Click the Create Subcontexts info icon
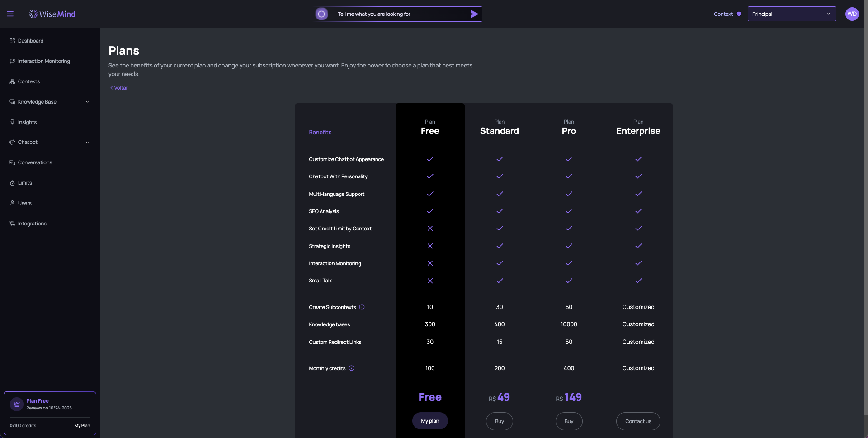The width and height of the screenshot is (868, 438). point(362,307)
